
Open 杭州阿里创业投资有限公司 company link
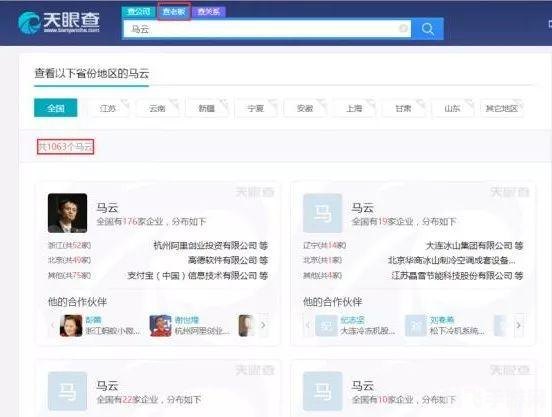(205, 245)
